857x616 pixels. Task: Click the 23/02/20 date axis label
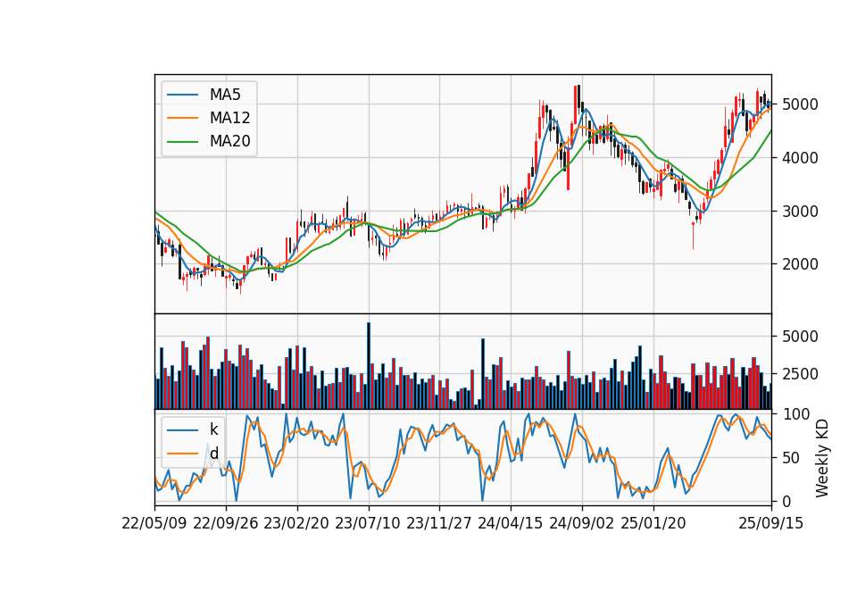click(296, 524)
